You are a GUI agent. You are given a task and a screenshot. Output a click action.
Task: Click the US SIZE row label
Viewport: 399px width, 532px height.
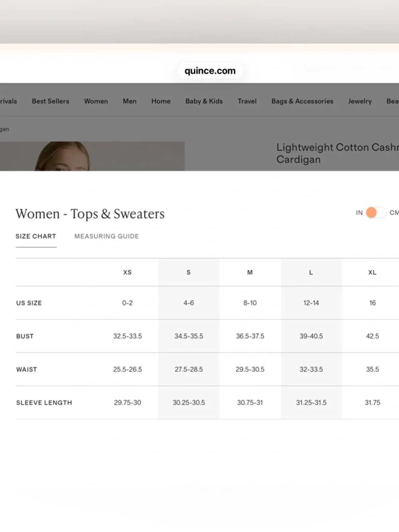29,303
